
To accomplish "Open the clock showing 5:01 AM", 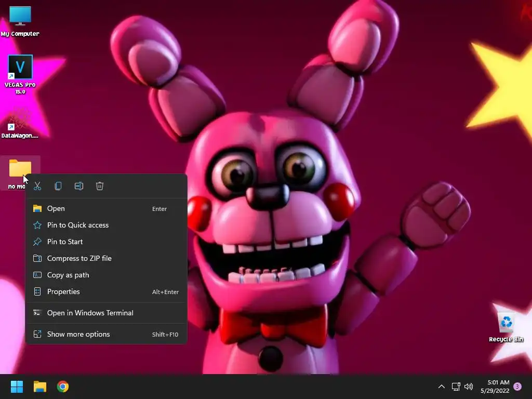I will [495, 387].
